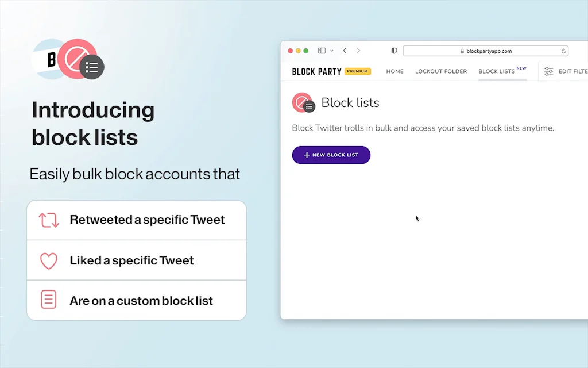Screen dimensions: 588x368
Task: Go forward using the right navigation arrow
Action: point(358,51)
